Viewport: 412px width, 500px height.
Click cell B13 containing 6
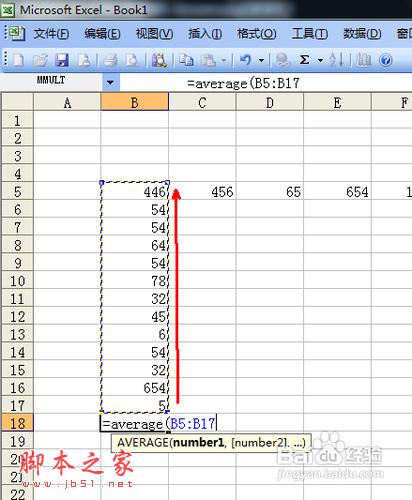pos(135,334)
